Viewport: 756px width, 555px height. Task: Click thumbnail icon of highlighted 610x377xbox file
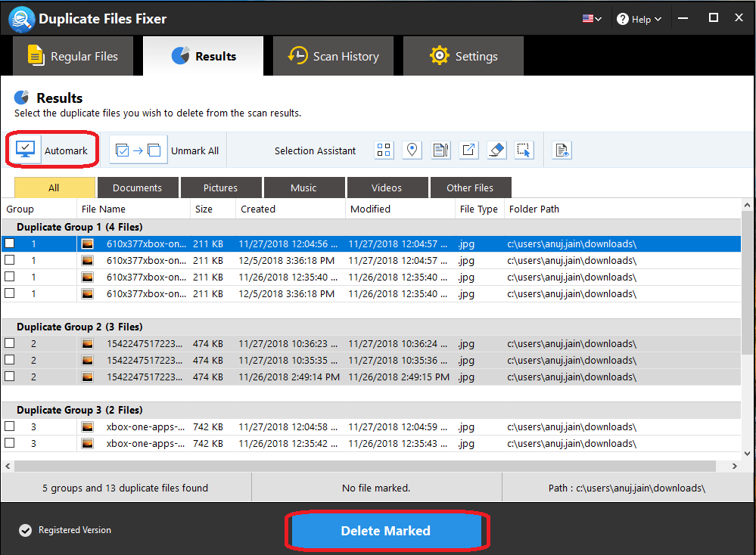click(x=87, y=243)
